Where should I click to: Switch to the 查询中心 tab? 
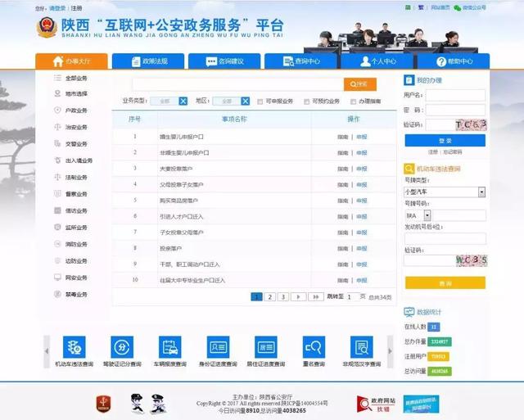click(x=300, y=61)
